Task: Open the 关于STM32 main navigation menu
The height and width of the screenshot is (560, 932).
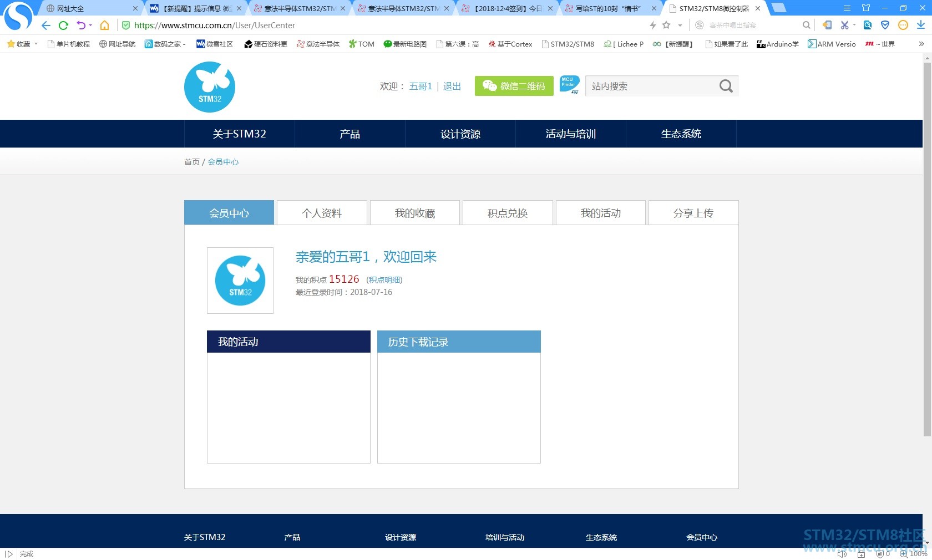Action: (240, 134)
